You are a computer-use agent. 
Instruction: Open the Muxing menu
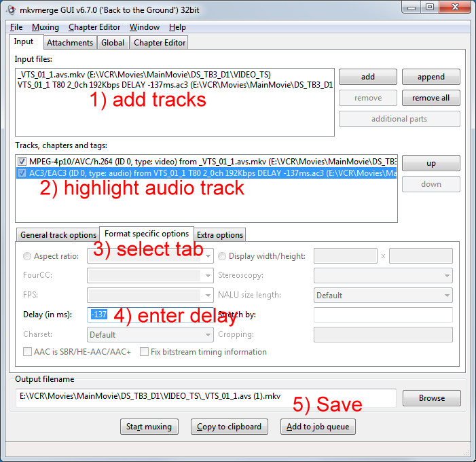[45, 27]
